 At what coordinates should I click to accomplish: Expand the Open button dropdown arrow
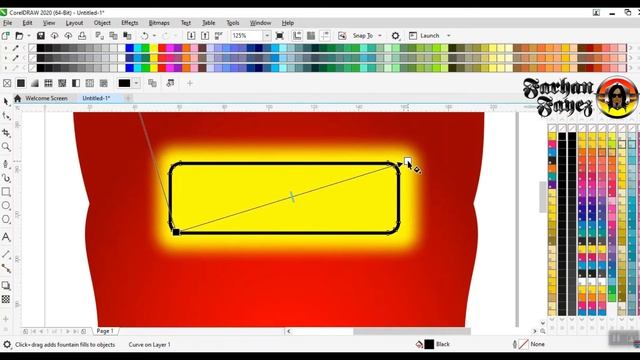(29, 36)
